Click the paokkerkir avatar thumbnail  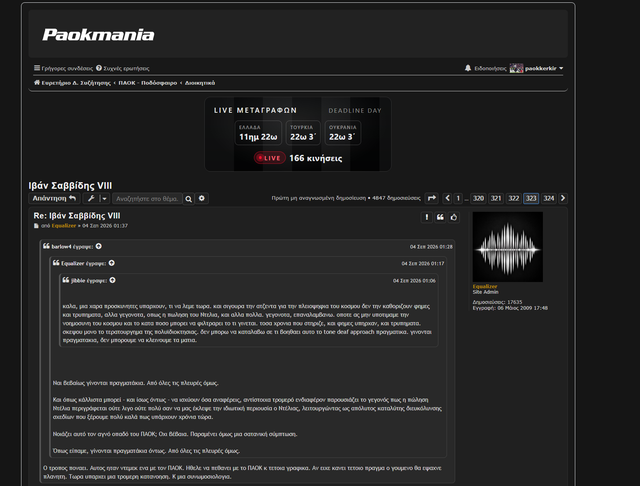click(516, 68)
